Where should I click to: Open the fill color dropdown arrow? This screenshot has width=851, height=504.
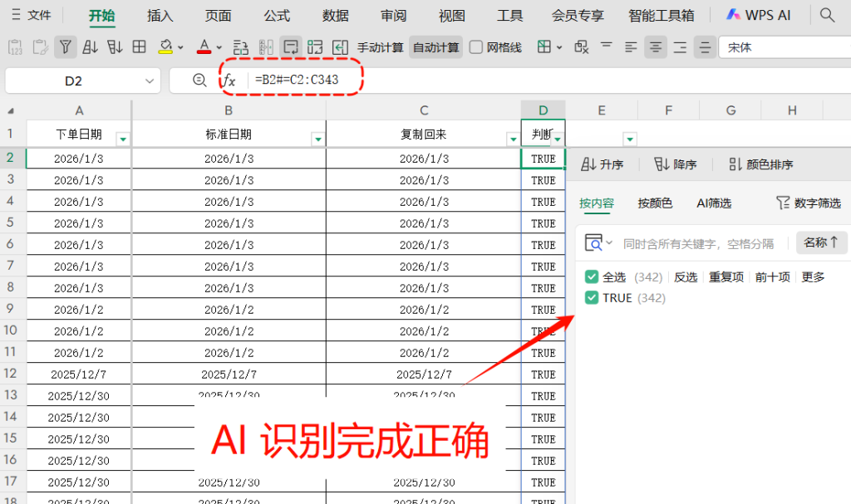click(180, 47)
